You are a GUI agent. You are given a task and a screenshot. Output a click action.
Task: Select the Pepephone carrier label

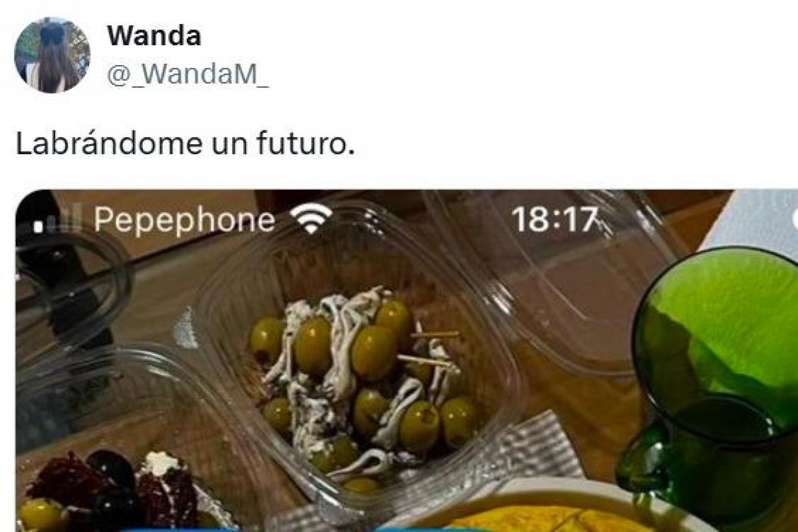184,221
